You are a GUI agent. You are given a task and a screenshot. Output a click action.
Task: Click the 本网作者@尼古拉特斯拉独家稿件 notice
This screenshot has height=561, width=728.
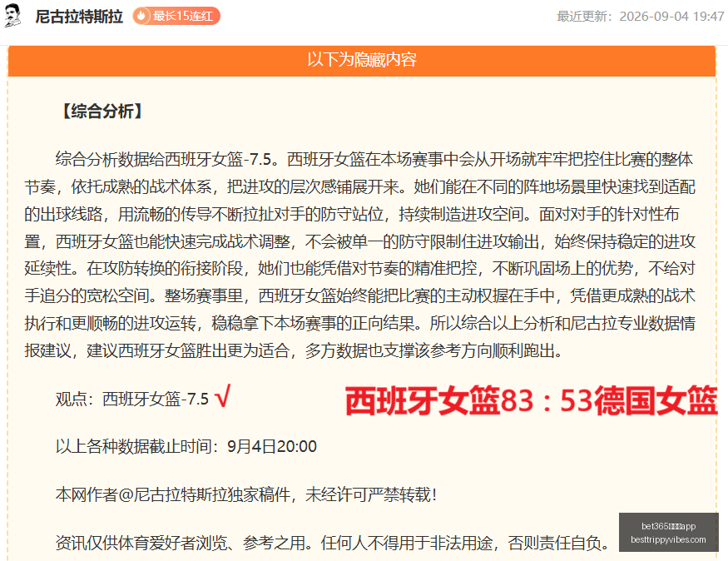(246, 495)
